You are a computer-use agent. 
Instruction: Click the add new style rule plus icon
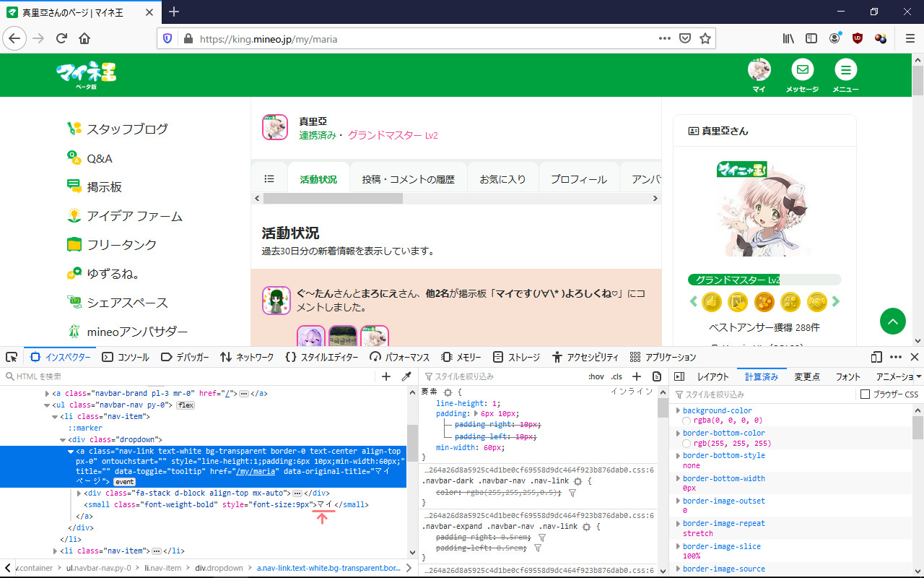(x=637, y=376)
